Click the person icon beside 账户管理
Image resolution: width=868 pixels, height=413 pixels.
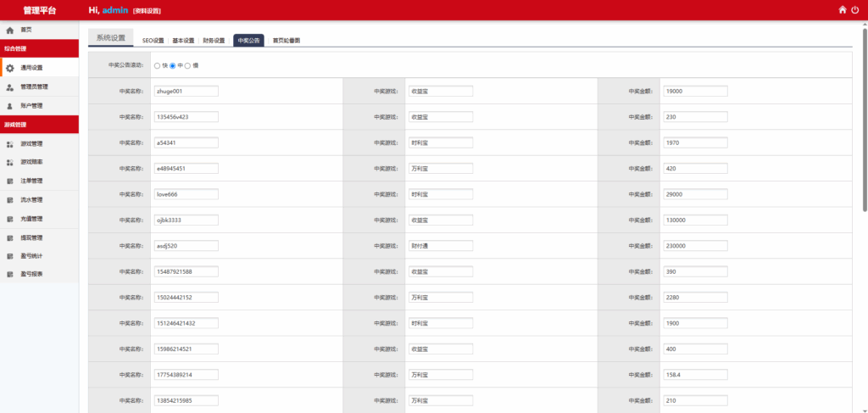pyautogui.click(x=9, y=106)
